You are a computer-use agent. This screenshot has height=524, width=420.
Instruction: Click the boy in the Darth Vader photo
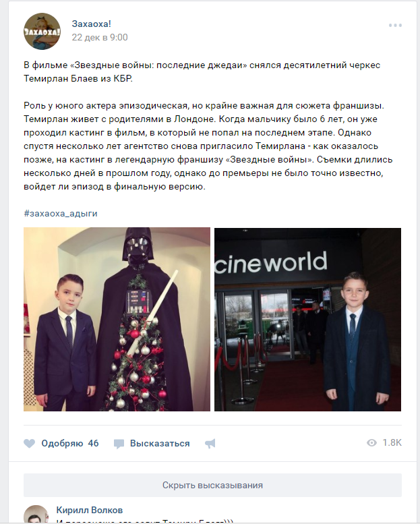click(66, 343)
